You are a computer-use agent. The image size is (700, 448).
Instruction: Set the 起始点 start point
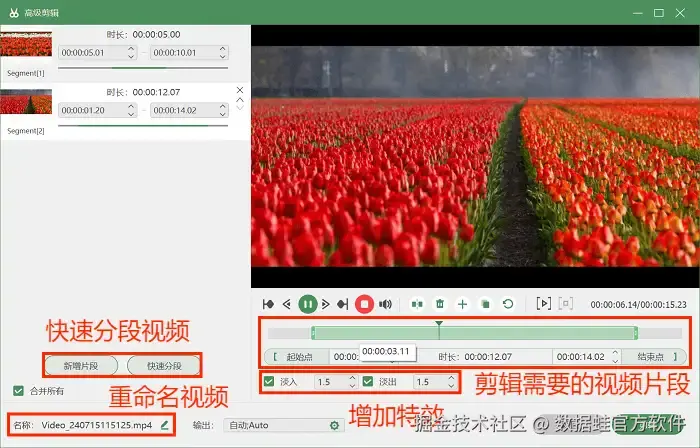coord(297,357)
